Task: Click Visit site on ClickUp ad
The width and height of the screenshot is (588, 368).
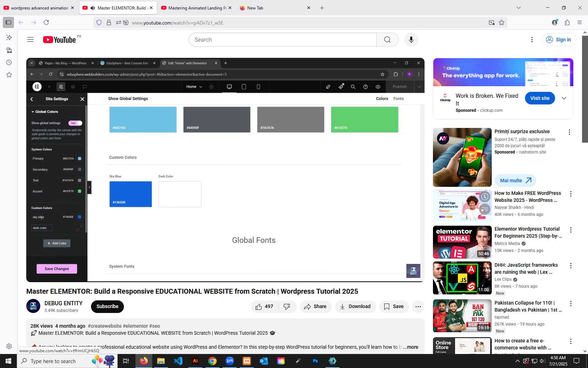Action: click(540, 98)
